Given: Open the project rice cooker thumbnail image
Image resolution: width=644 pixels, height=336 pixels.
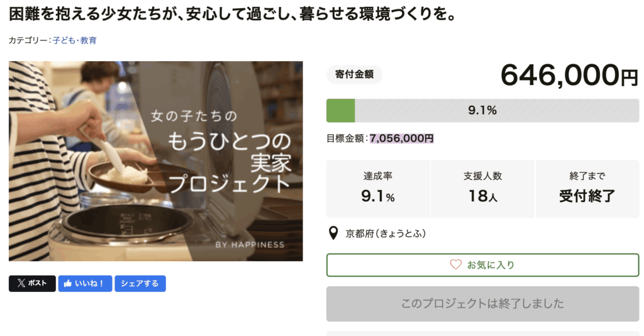Looking at the screenshot, I should coord(155,161).
